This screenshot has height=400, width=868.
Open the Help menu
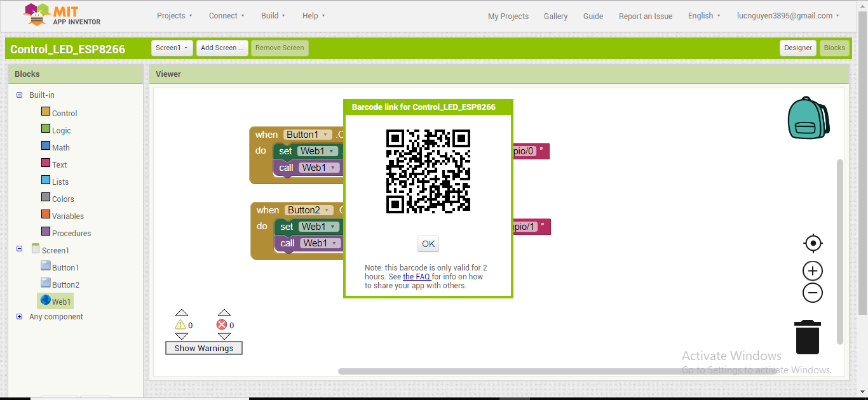[314, 16]
